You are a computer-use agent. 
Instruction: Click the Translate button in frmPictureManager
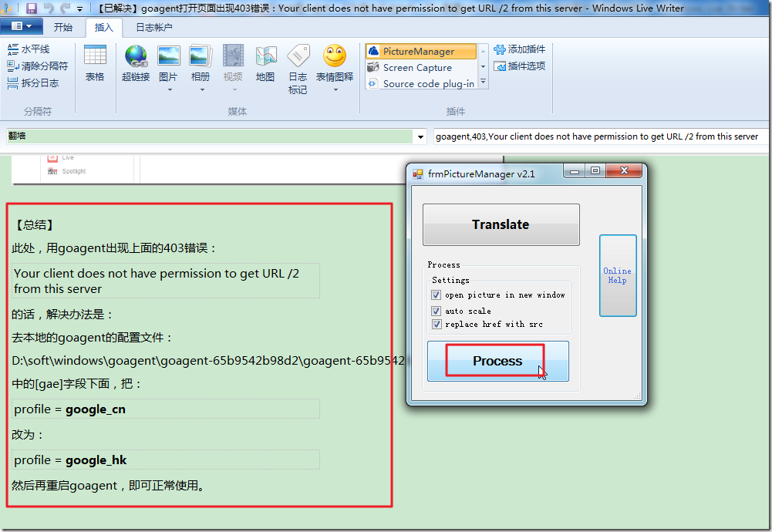coord(501,224)
